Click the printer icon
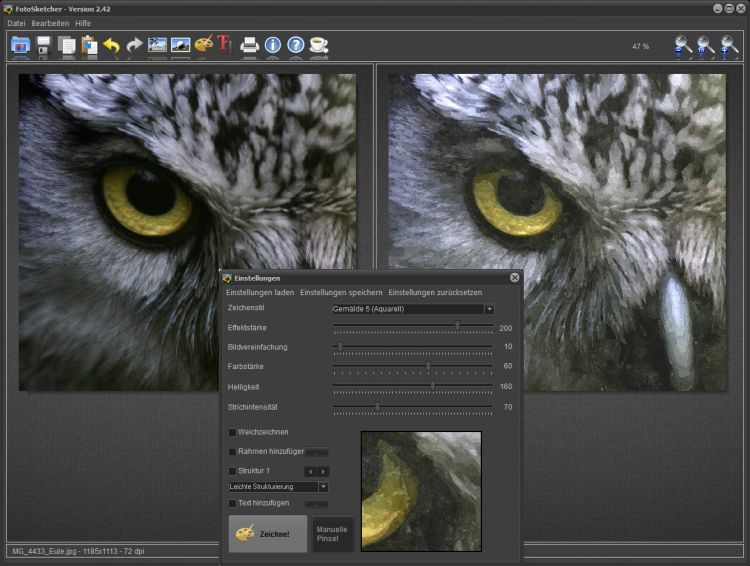Image resolution: width=750 pixels, height=566 pixels. click(x=250, y=45)
